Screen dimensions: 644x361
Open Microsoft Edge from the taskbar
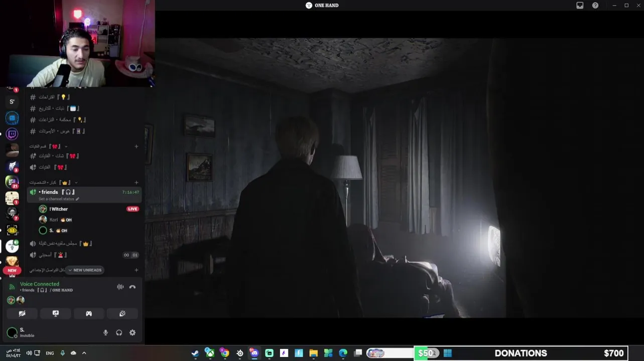[343, 353]
